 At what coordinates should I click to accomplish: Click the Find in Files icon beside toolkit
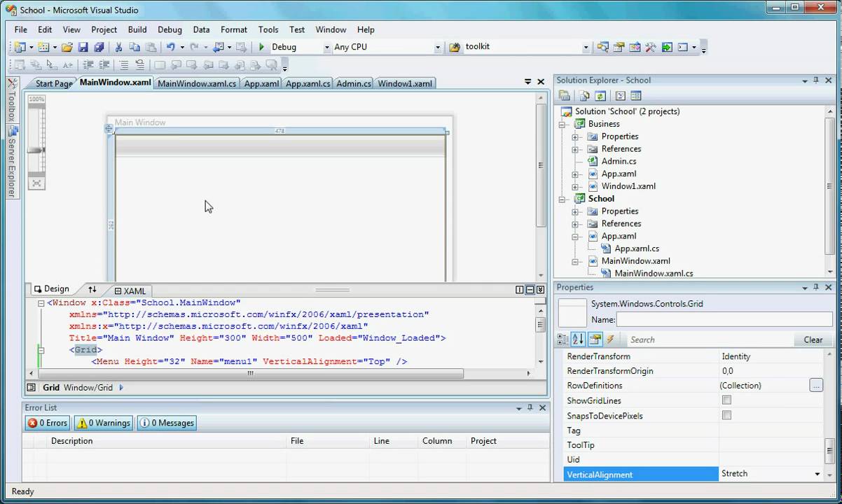pyautogui.click(x=455, y=47)
